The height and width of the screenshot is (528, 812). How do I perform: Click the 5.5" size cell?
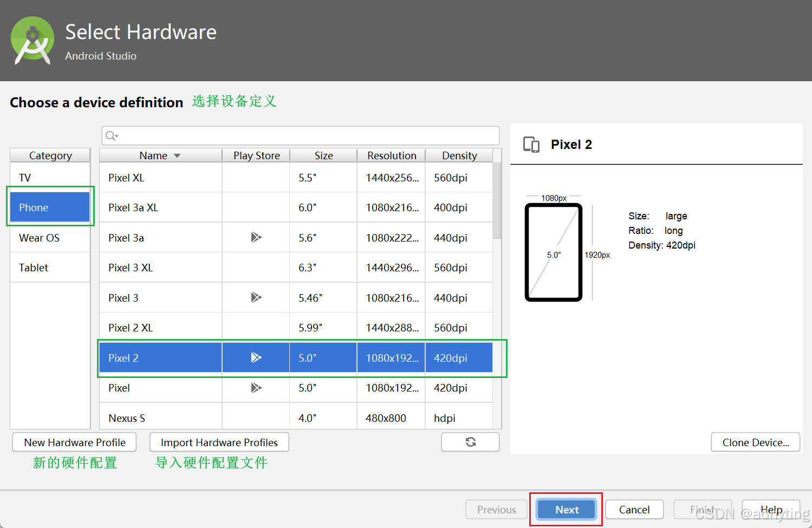point(323,178)
